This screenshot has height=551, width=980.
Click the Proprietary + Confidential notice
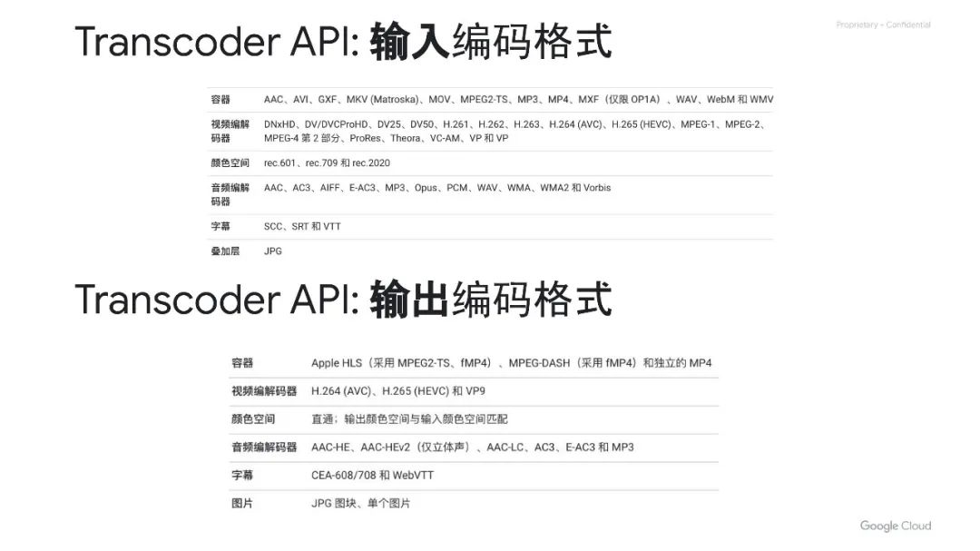point(883,25)
